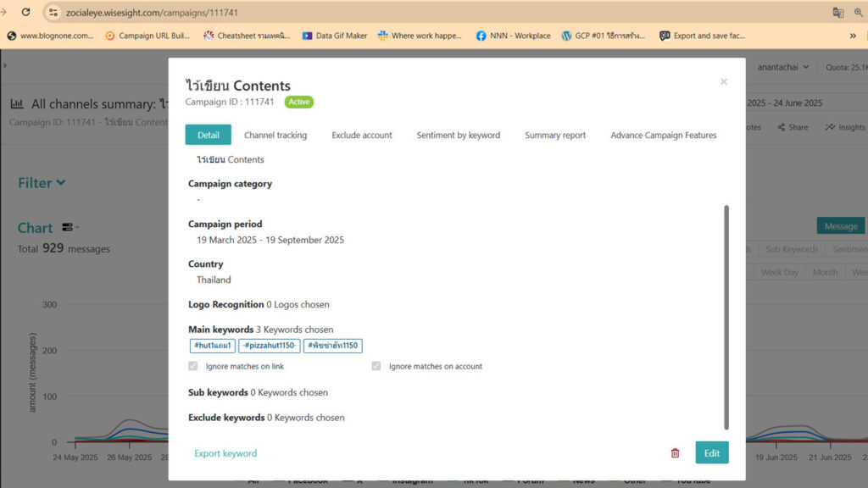Click the zoom magnifier icon in address bar

click(x=859, y=13)
